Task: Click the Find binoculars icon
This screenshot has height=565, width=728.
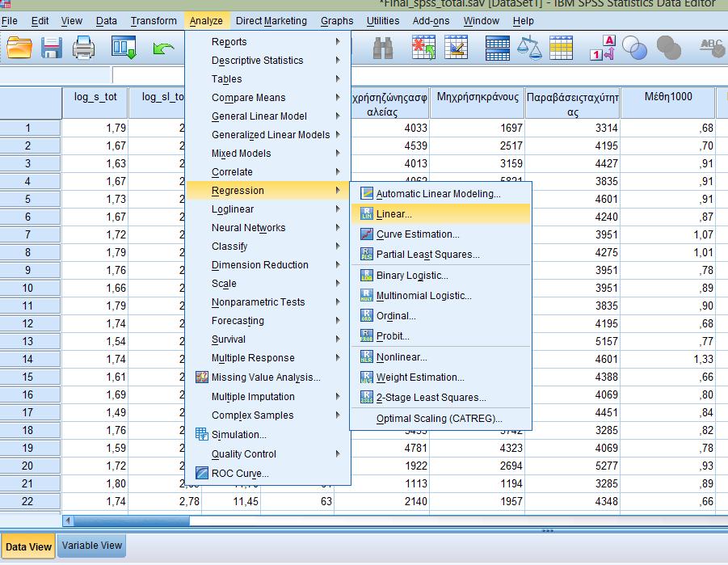Action: pyautogui.click(x=383, y=48)
